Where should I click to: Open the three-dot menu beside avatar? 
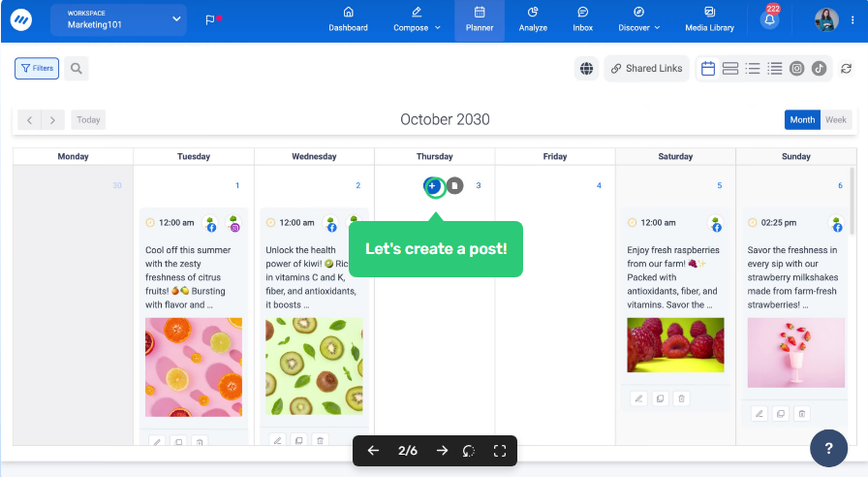[852, 20]
